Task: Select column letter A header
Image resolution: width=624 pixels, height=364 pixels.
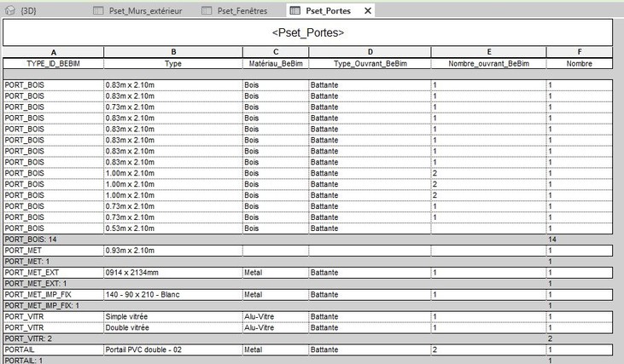Action: coord(54,52)
